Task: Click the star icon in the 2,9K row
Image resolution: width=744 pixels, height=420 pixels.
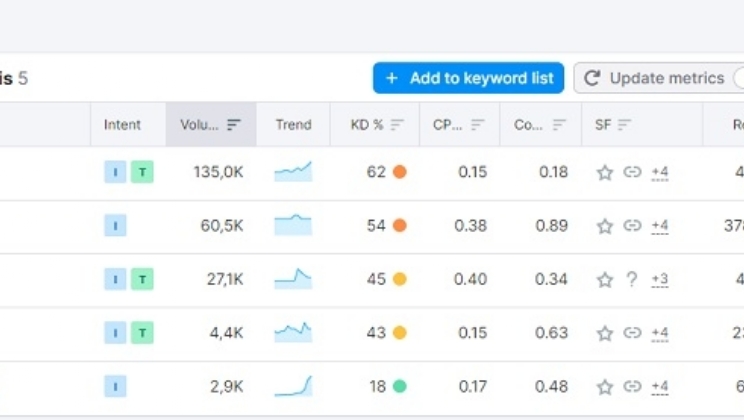Action: tap(604, 387)
